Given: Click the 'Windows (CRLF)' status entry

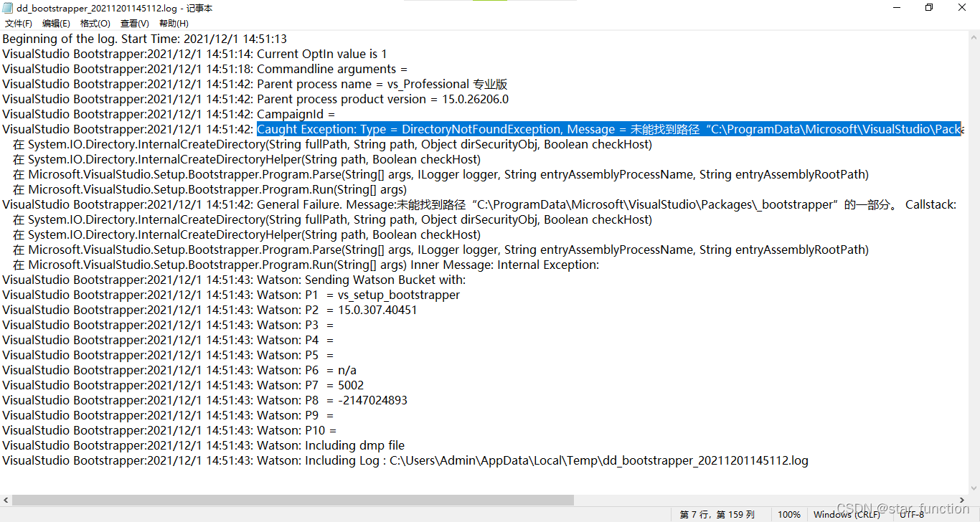Looking at the screenshot, I should coord(847,514).
